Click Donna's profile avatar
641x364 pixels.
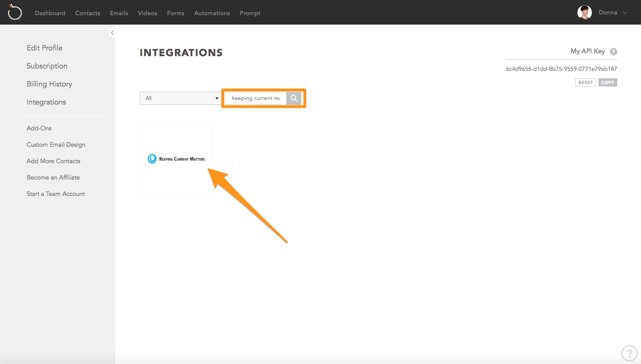click(x=584, y=12)
